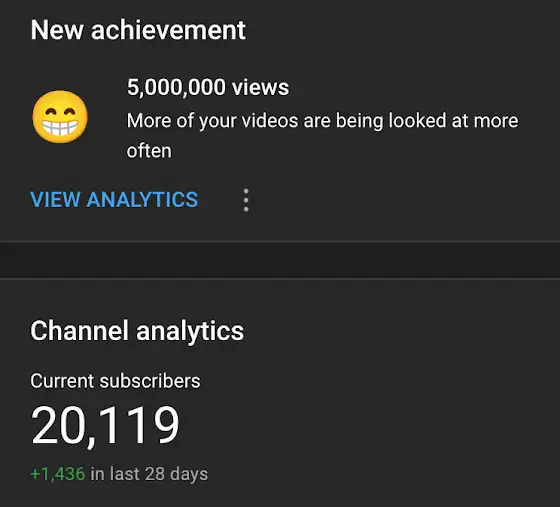Click the dark divider strip between cards

point(280,260)
